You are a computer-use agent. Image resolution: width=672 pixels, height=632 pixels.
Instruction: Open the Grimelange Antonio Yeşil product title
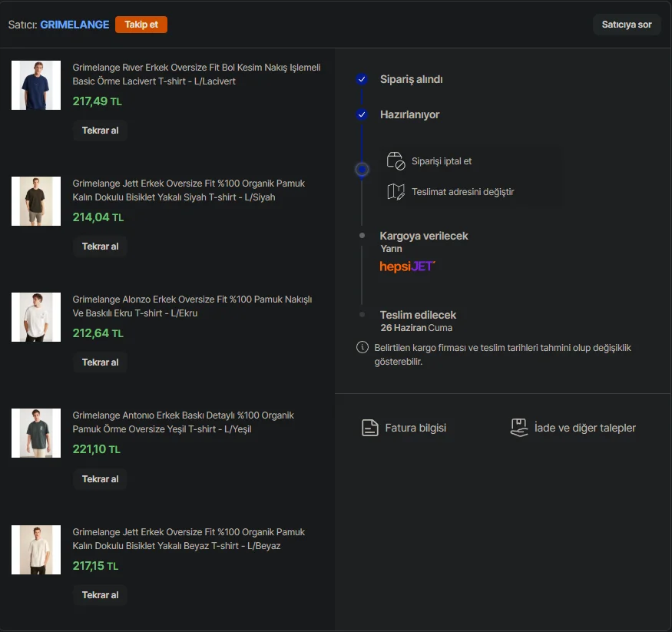(183, 422)
